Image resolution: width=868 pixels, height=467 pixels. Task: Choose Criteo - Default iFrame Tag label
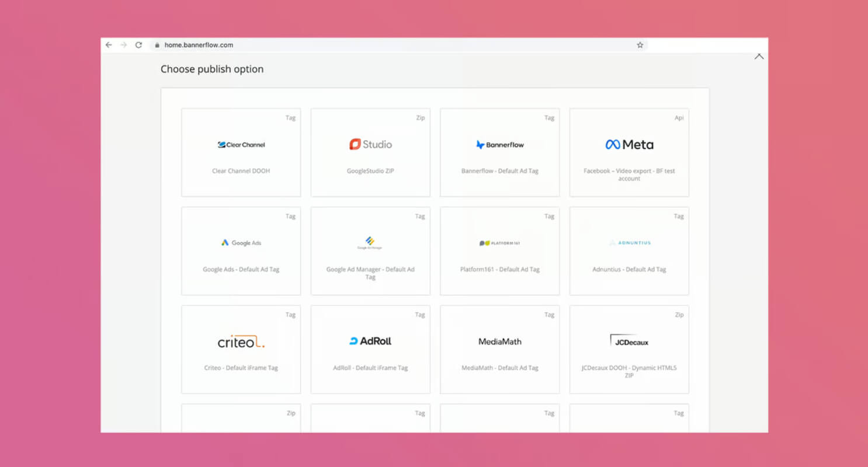coord(241,368)
